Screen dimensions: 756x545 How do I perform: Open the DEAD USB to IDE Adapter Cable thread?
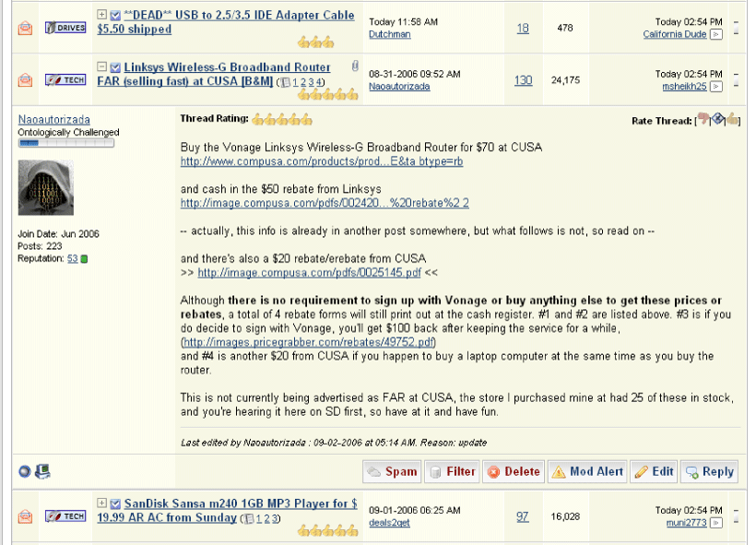(x=226, y=22)
